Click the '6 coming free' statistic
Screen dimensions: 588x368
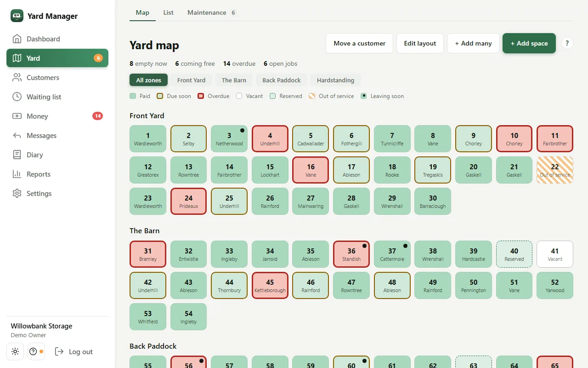tap(195, 63)
